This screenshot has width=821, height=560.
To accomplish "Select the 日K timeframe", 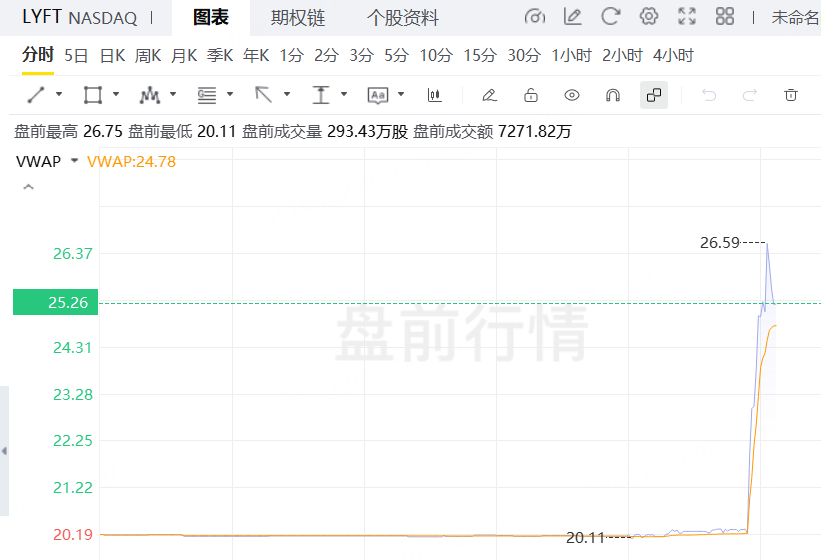I will 113,55.
